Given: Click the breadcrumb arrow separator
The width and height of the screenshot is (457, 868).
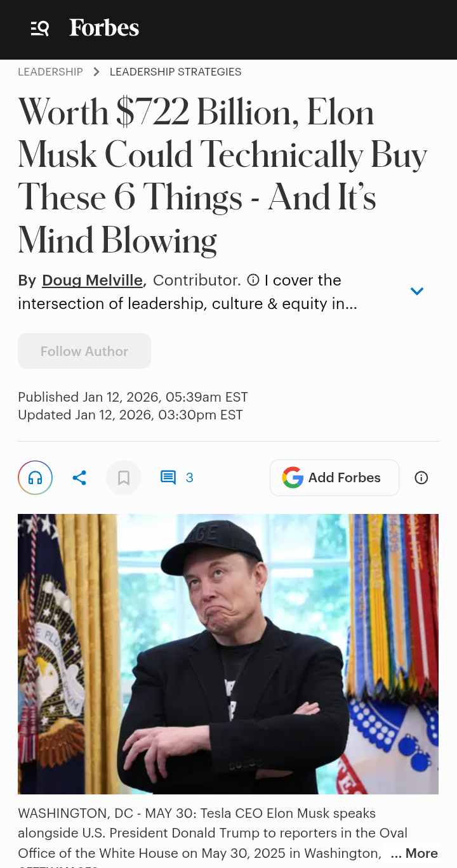Looking at the screenshot, I should click(x=96, y=72).
